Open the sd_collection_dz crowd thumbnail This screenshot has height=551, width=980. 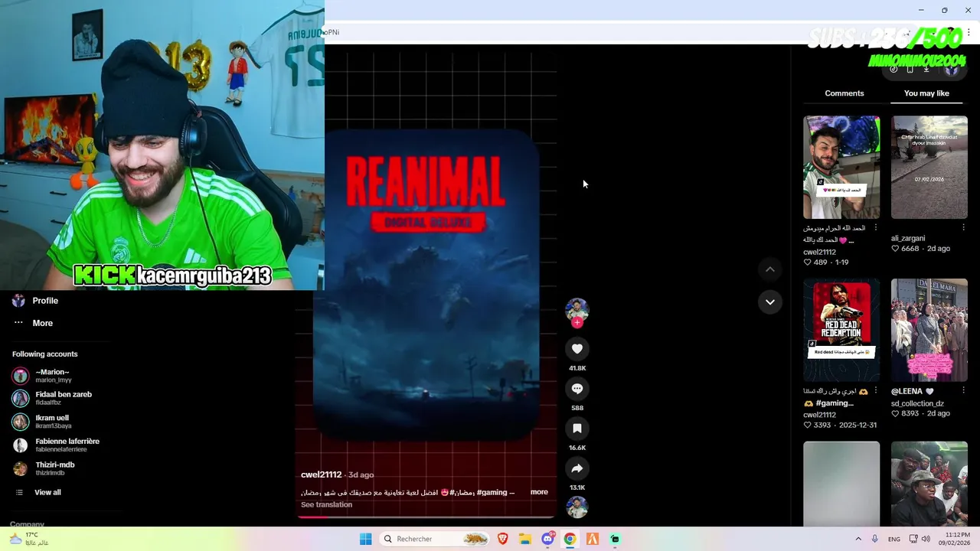point(929,330)
